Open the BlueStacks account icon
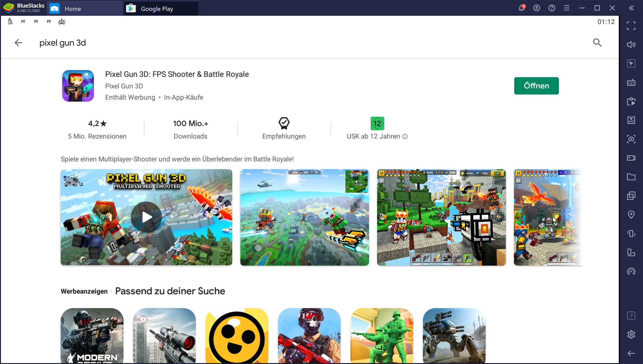 click(536, 8)
